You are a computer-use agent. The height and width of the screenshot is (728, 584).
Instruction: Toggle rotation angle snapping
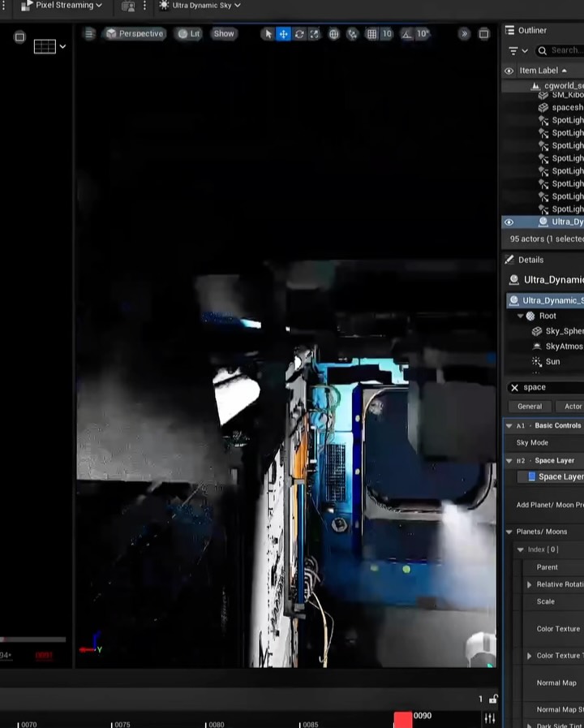[x=407, y=34]
